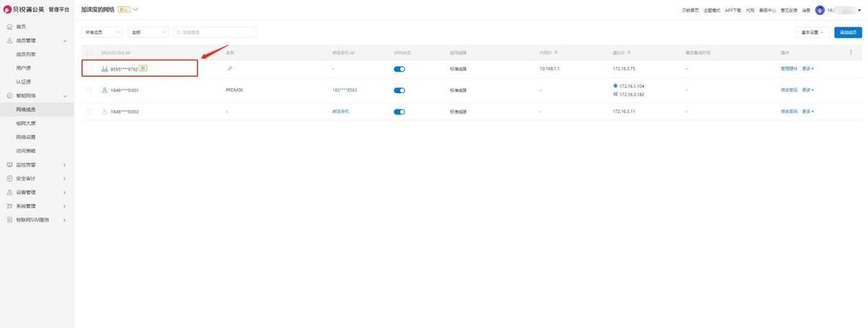Click the user icon beside 1846****0:001

105,90
